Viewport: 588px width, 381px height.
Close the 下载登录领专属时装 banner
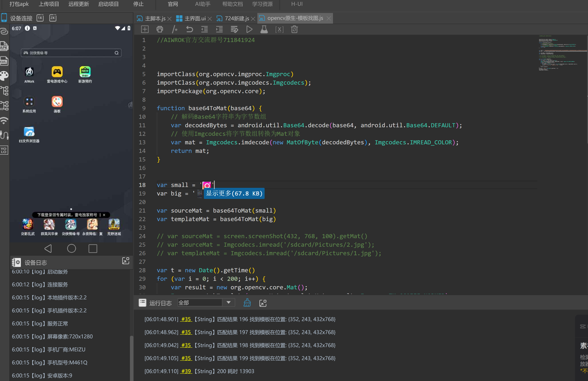point(104,215)
